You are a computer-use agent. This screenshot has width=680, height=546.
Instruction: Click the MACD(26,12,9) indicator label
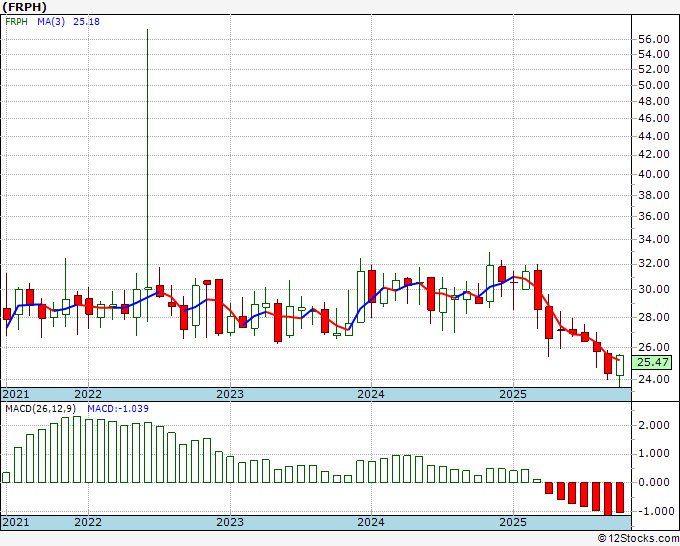point(41,409)
